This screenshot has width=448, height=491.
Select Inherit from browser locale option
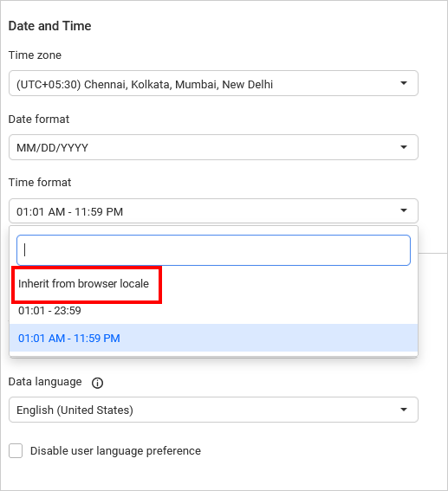click(213, 284)
